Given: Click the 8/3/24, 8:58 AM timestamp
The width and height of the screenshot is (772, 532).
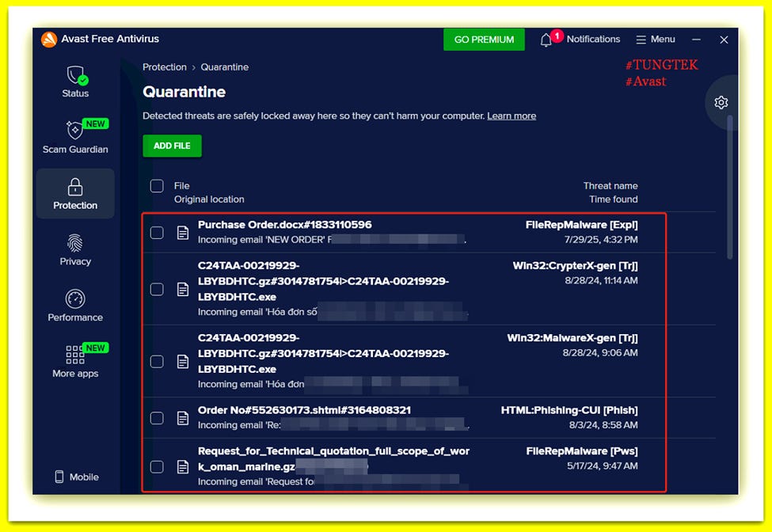Looking at the screenshot, I should coord(603,425).
